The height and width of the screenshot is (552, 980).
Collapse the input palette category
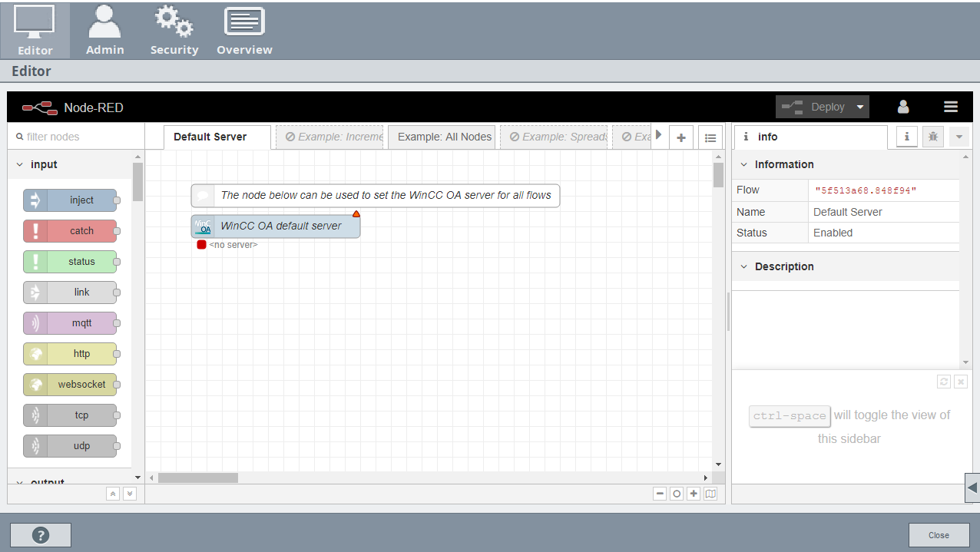20,165
